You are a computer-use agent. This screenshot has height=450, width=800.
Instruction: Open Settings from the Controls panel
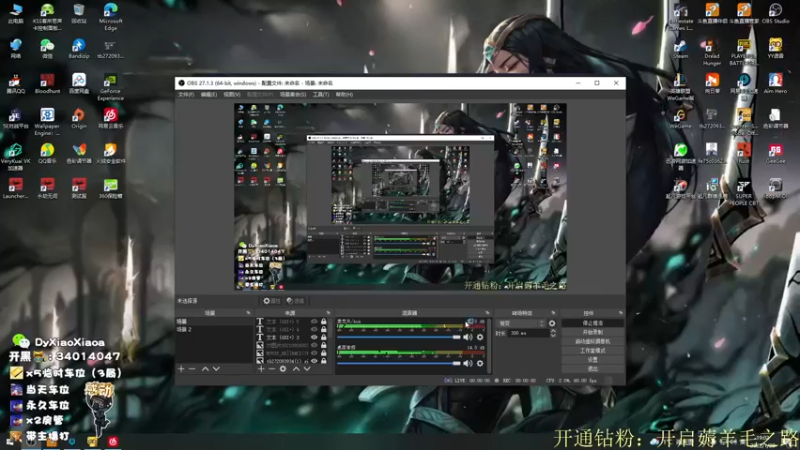point(592,360)
